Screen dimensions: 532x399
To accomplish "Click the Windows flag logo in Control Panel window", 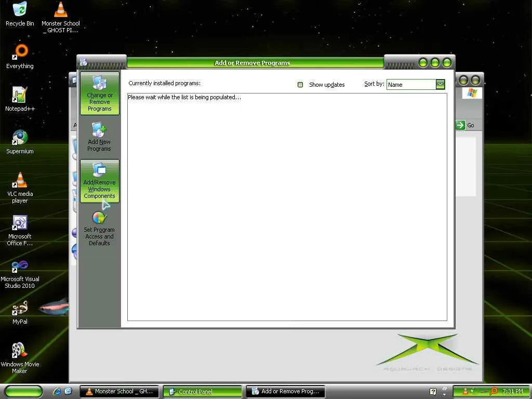I will point(472,92).
